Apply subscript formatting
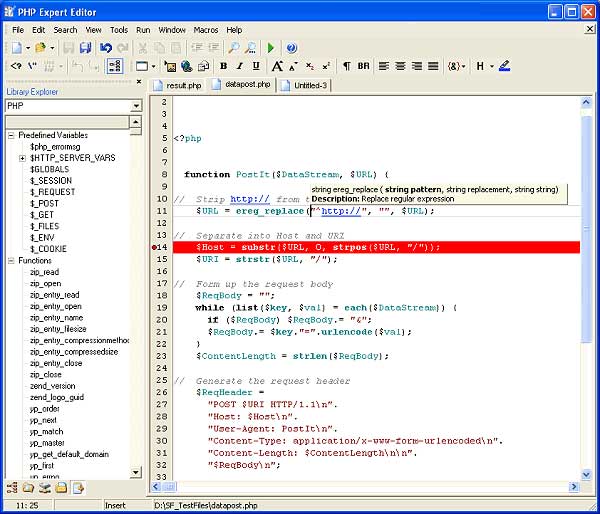 click(x=310, y=66)
